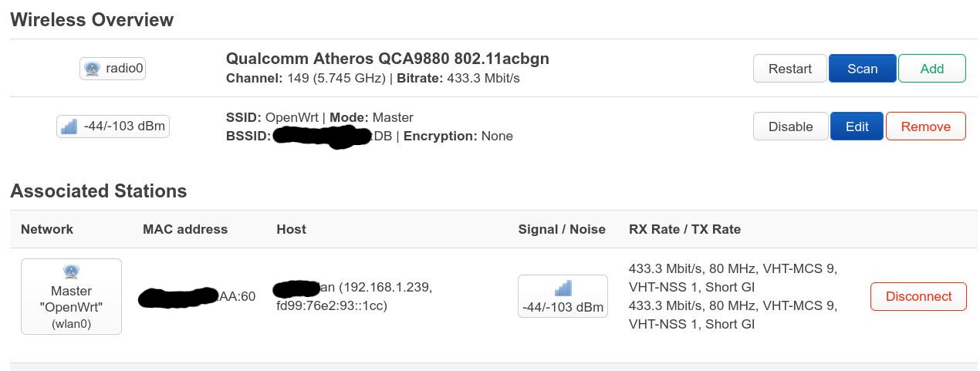Click the MAC address column header

click(x=185, y=229)
